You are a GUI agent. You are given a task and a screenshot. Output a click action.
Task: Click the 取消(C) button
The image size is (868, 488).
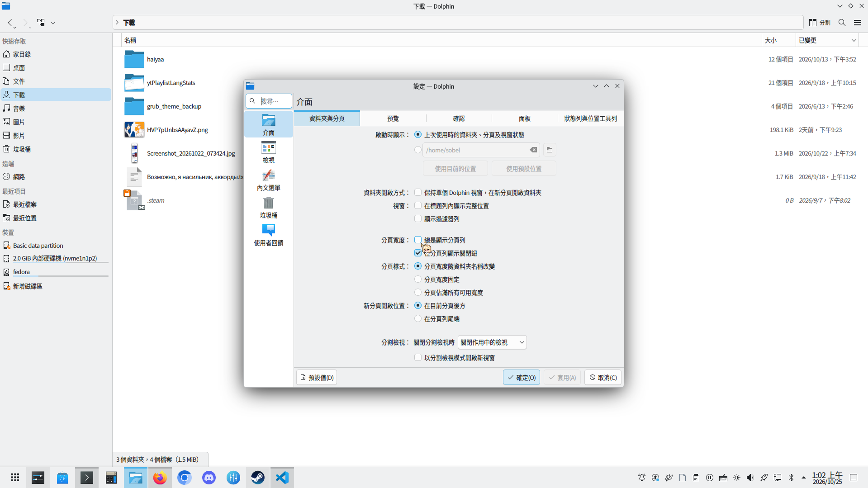(x=603, y=378)
